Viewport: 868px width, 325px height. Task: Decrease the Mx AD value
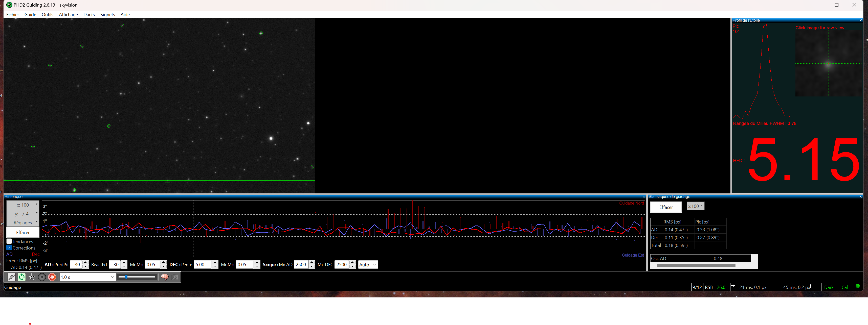[312, 266]
